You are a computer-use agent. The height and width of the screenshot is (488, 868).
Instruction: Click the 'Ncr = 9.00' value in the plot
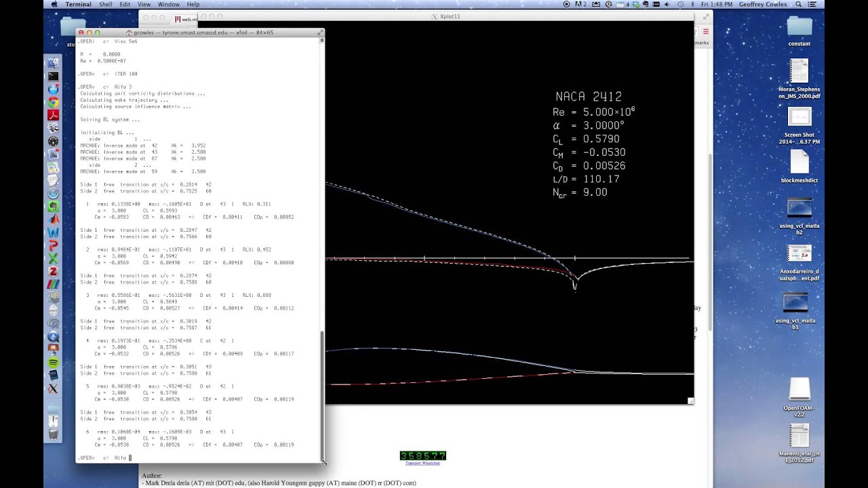(x=580, y=192)
